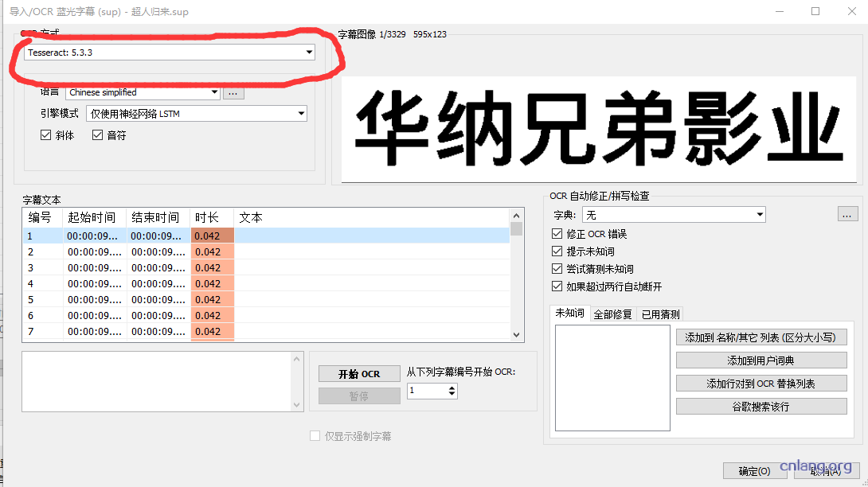Click the start time in row 7
Screen dimensions: 868x487
94,332
